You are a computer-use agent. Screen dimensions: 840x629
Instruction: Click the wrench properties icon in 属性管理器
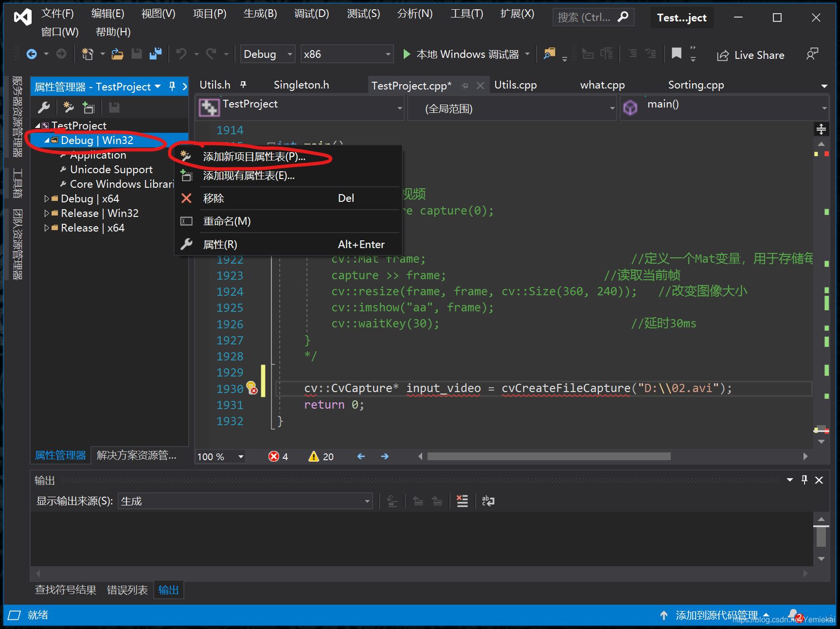click(x=44, y=108)
